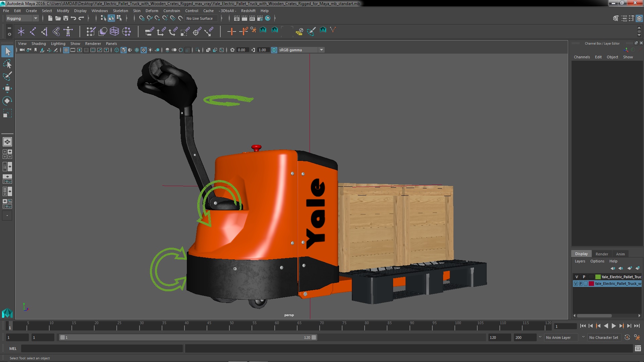Undo the last action
The image size is (644, 362).
pyautogui.click(x=73, y=18)
